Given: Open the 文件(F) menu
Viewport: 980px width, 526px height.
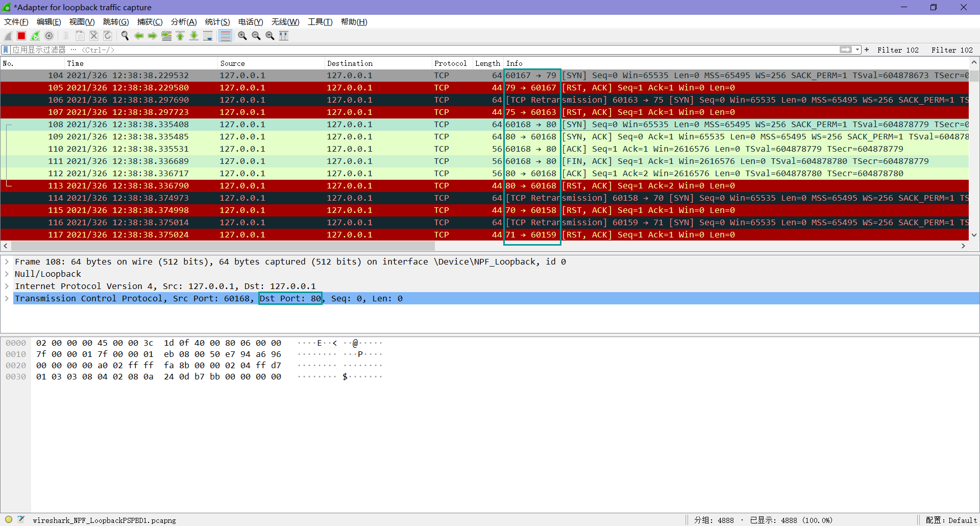Looking at the screenshot, I should [16, 22].
